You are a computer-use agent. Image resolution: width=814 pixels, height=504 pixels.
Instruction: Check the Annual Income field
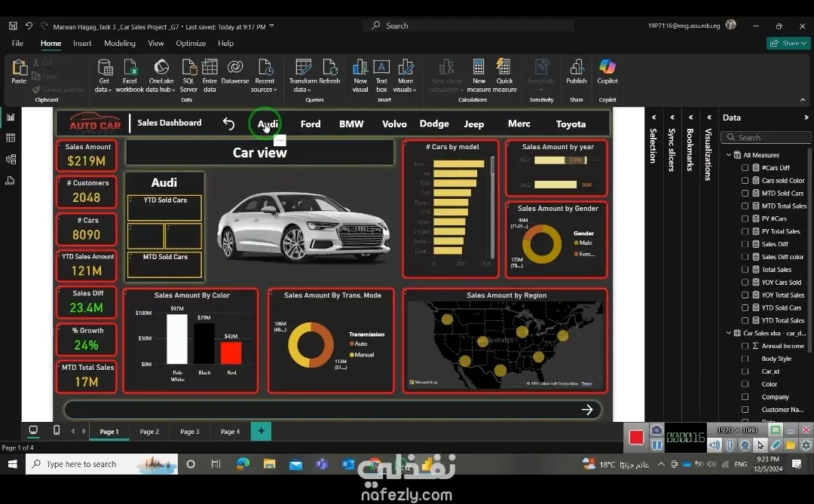point(745,346)
